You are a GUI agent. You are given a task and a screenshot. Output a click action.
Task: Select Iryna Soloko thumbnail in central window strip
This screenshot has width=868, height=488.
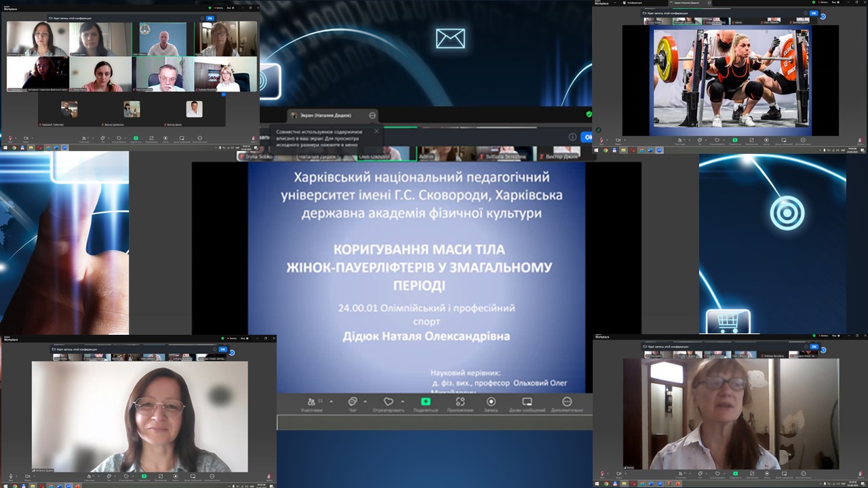coord(258,154)
